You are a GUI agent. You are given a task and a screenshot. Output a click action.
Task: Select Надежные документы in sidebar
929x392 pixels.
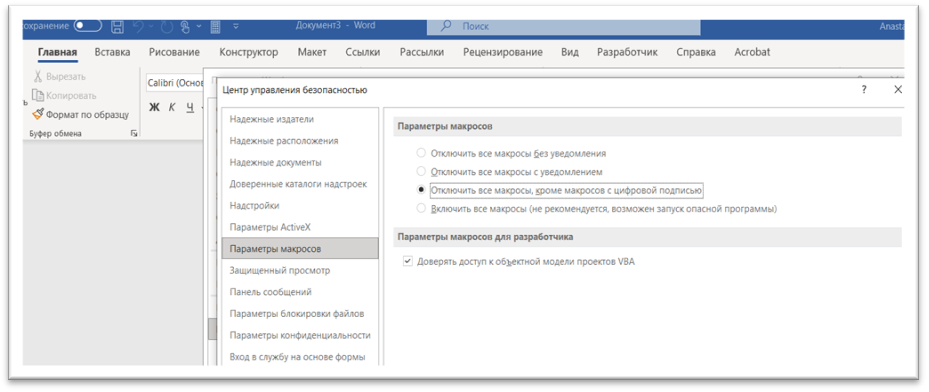pos(300,162)
